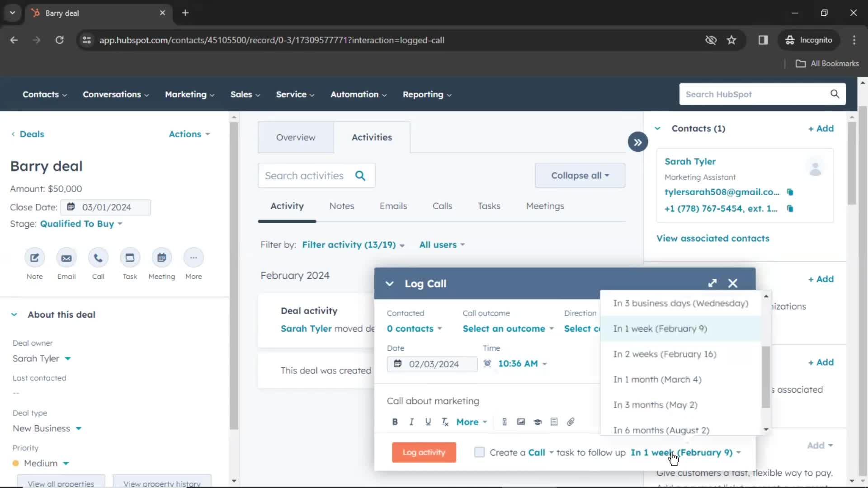The height and width of the screenshot is (488, 868).
Task: Insert a link in the call notes
Action: [x=505, y=422]
